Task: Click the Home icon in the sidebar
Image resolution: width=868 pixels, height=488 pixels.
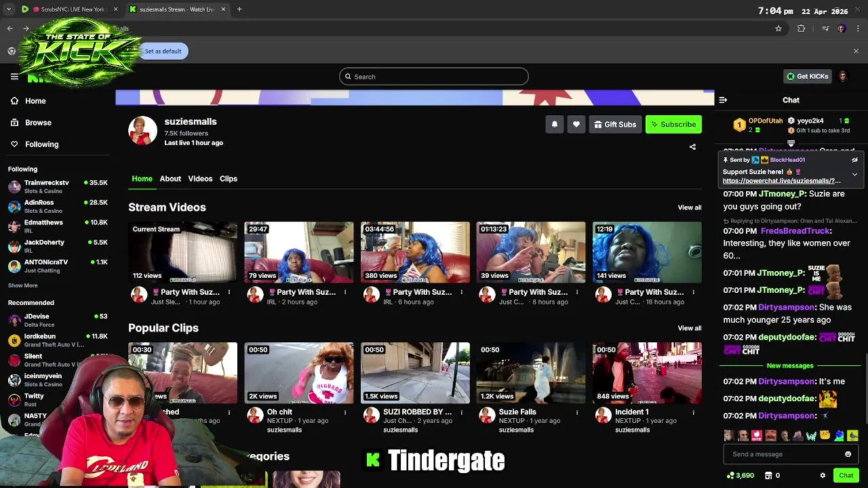Action: (x=14, y=101)
